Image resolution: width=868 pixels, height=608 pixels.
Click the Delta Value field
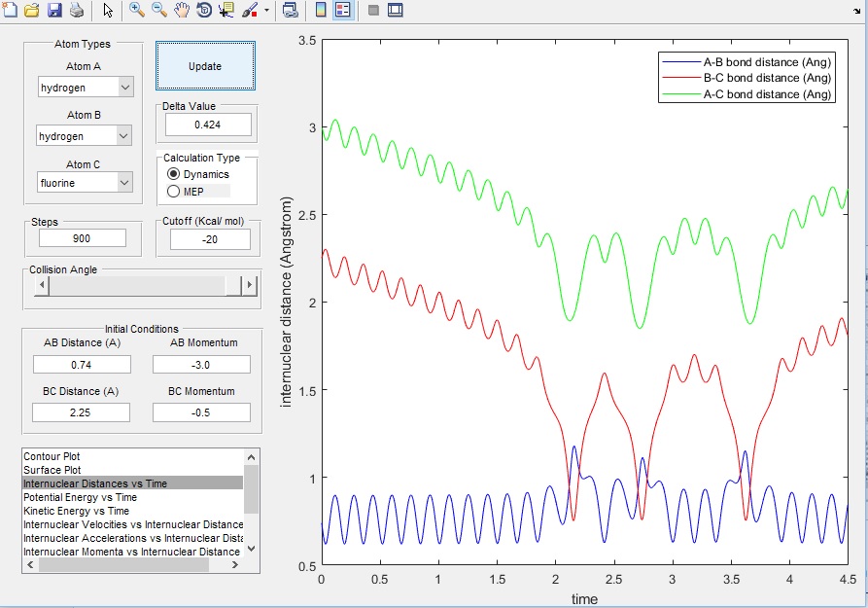pos(208,125)
